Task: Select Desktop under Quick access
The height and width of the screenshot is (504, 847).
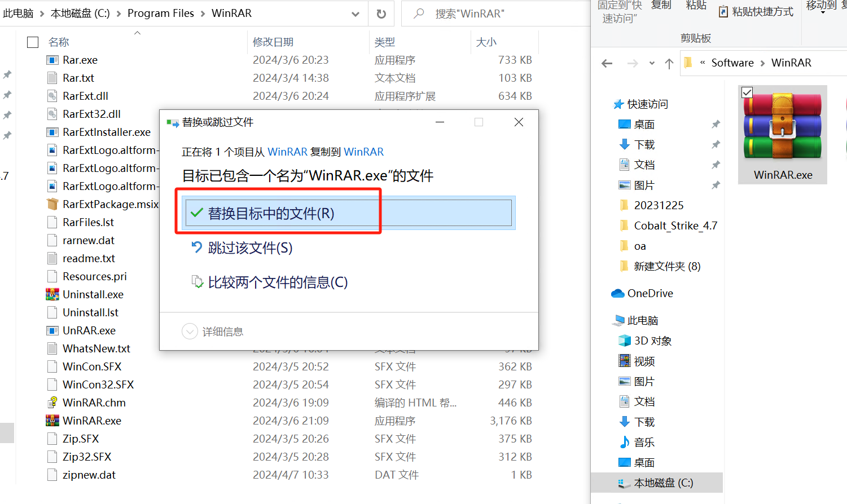Action: tap(644, 125)
